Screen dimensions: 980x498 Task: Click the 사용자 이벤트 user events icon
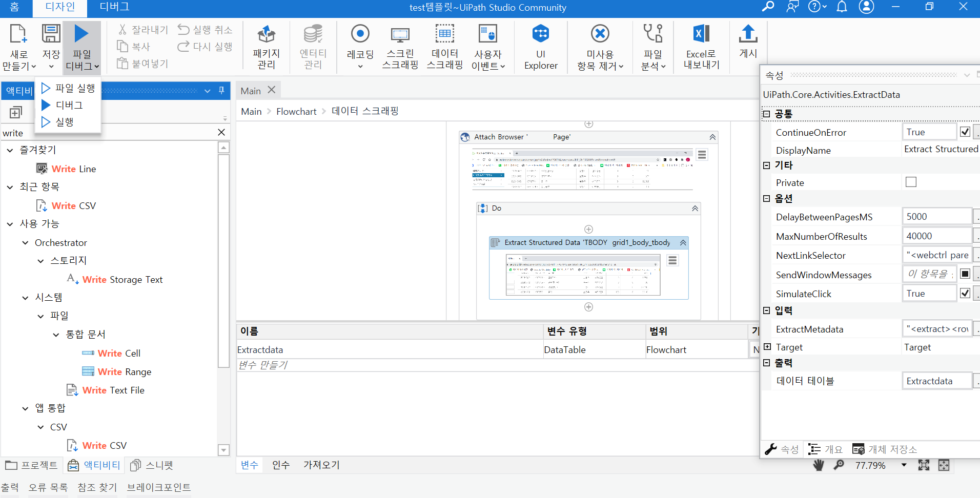point(487,34)
